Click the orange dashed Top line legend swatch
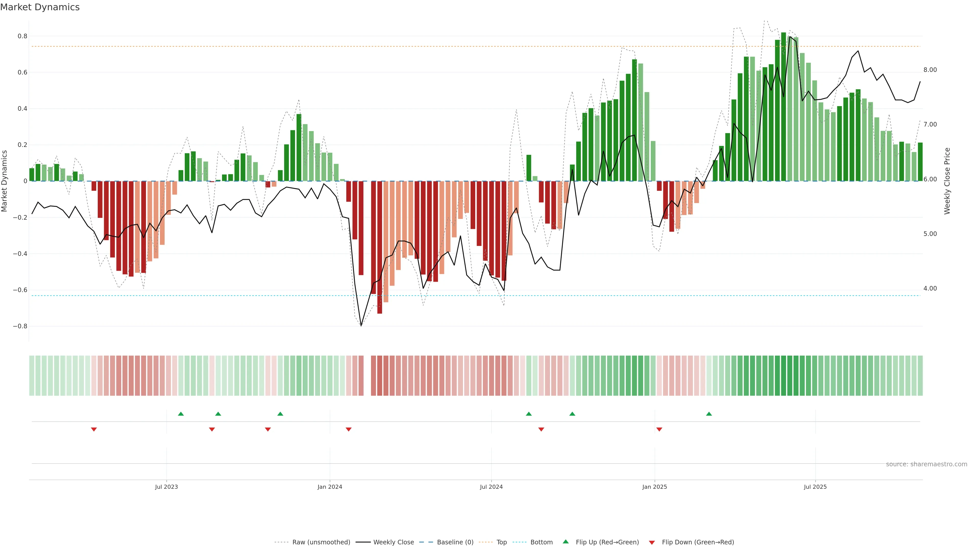980x551 pixels. (x=485, y=542)
